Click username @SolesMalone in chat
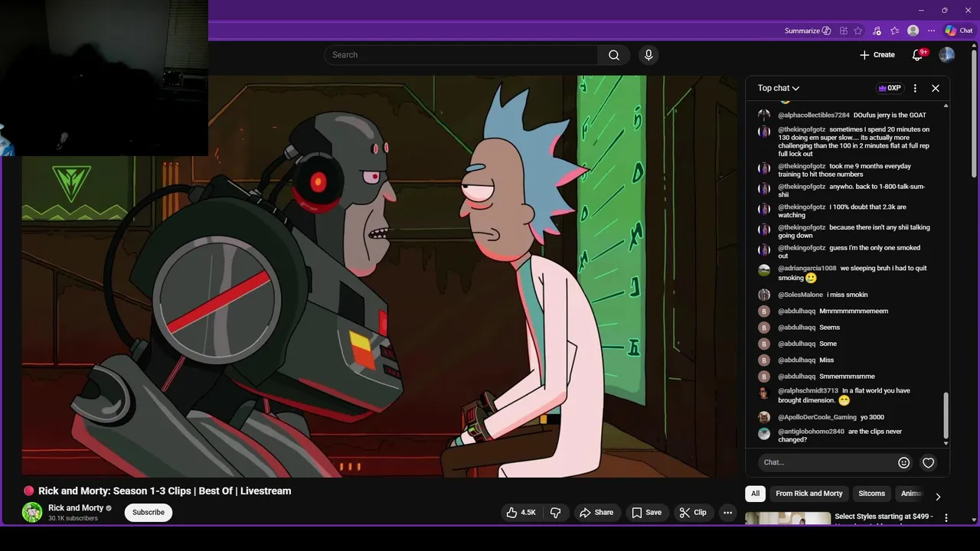The image size is (980, 551). tap(800, 295)
